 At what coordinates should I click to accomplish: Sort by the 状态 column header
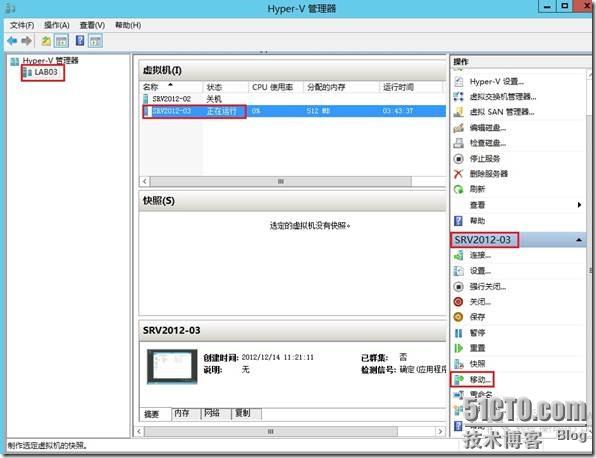click(x=225, y=87)
